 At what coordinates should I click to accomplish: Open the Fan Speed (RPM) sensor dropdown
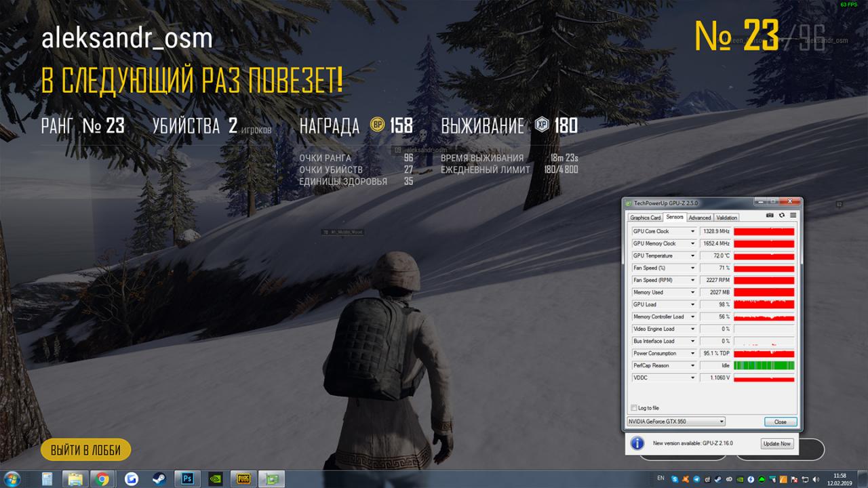[692, 281]
